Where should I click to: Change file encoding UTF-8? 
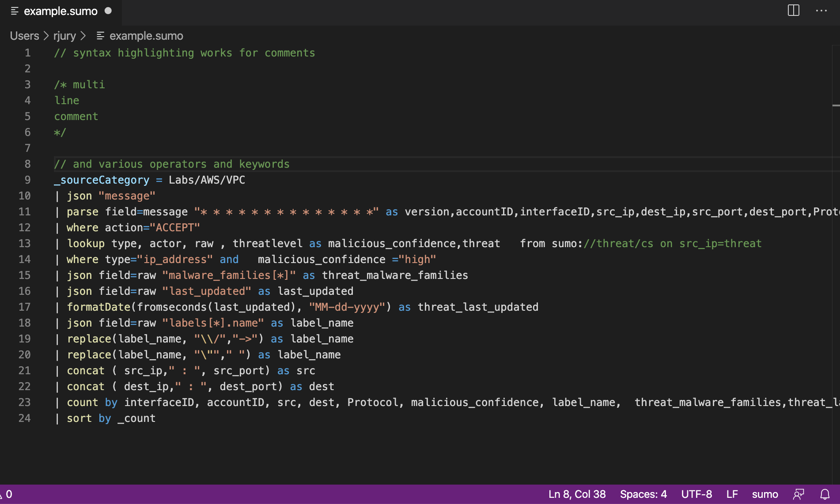[x=696, y=494]
